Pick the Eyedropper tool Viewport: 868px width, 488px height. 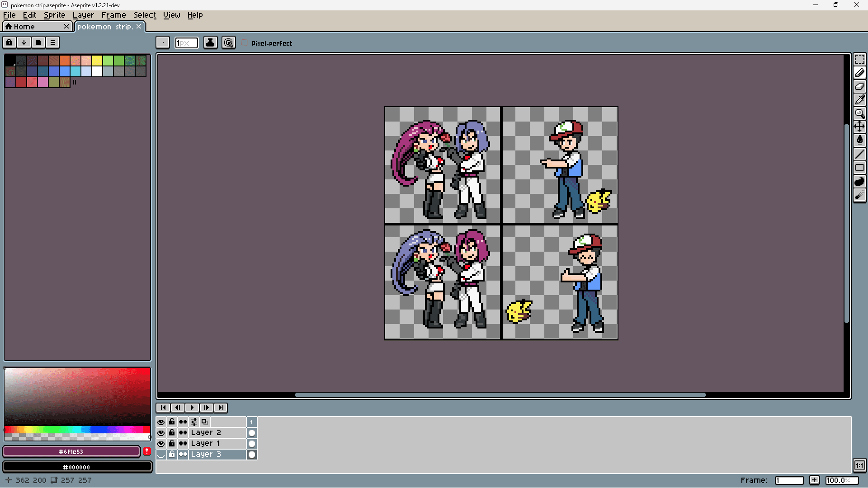(859, 100)
